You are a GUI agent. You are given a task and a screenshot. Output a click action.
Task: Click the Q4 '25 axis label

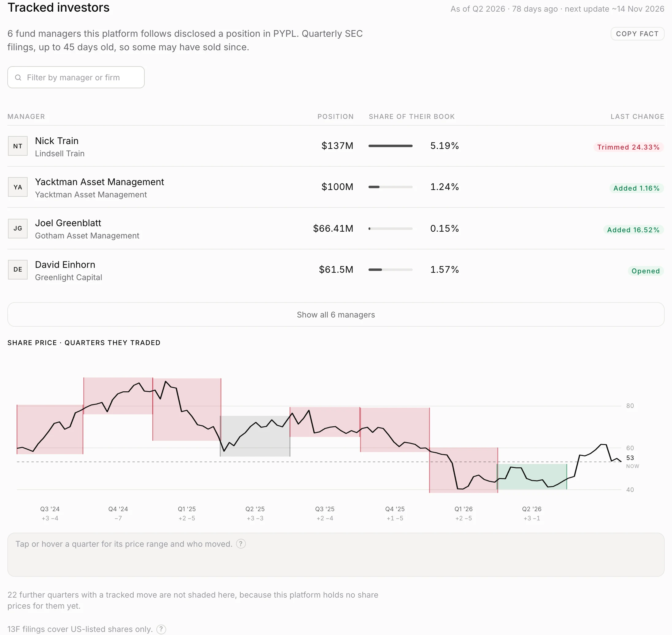(x=395, y=509)
